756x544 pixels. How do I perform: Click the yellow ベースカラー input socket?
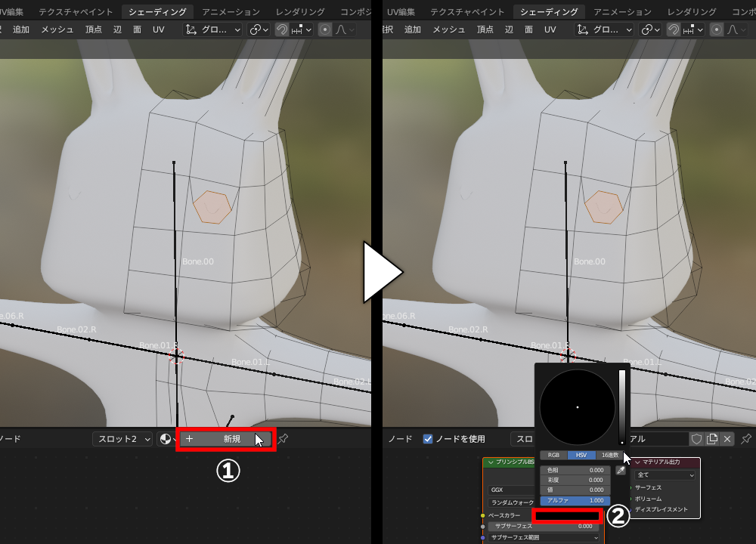coord(482,515)
